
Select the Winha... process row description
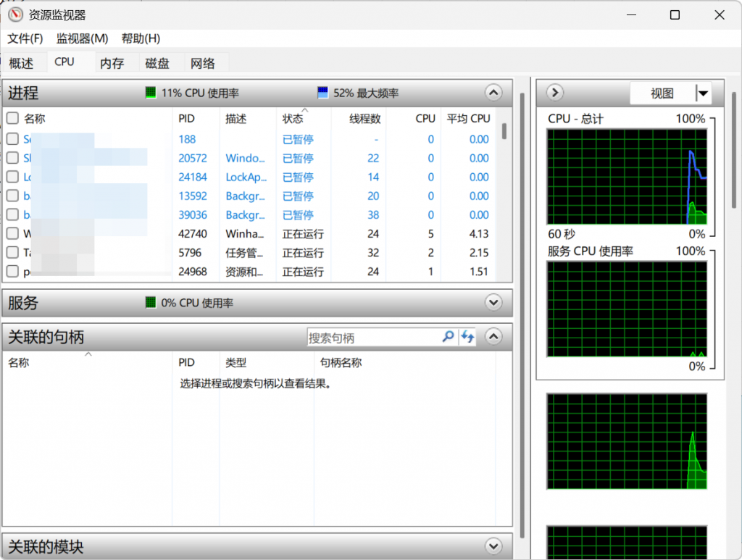pyautogui.click(x=245, y=234)
